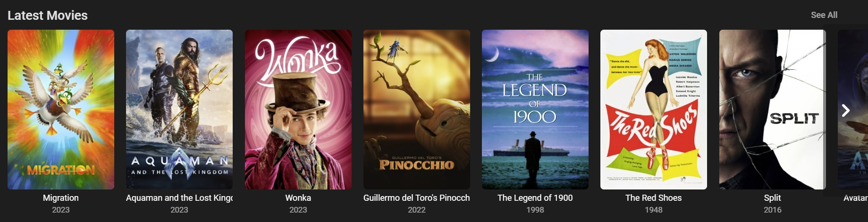Viewport: 868px width, 222px height.
Task: Click The Legend of 1900 title text
Action: (535, 198)
